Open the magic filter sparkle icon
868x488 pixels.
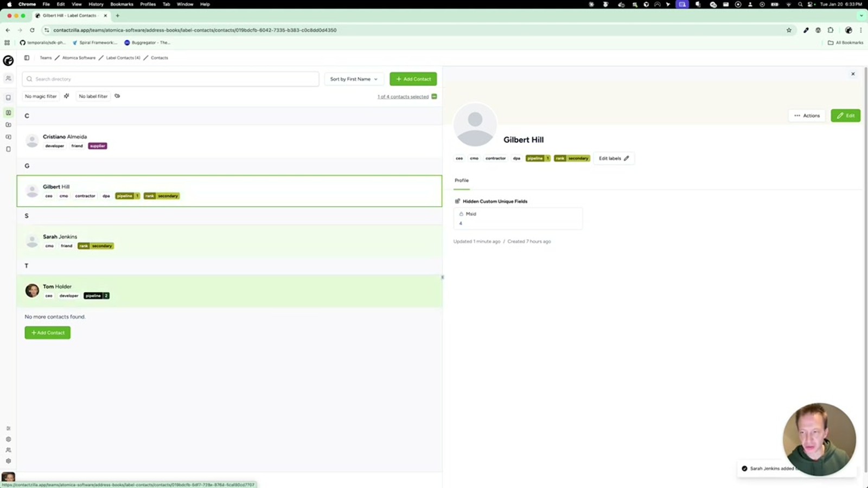point(66,96)
